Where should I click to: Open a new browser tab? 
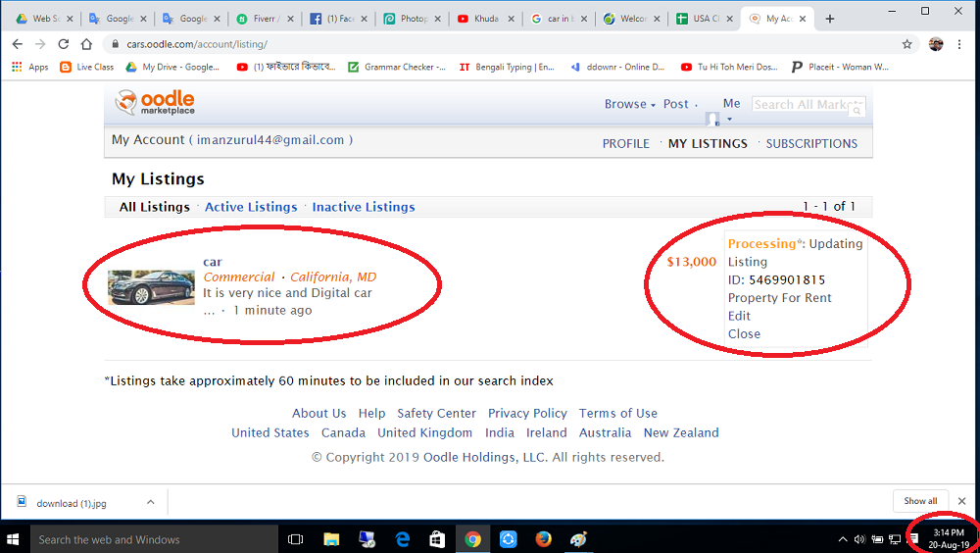[x=830, y=19]
